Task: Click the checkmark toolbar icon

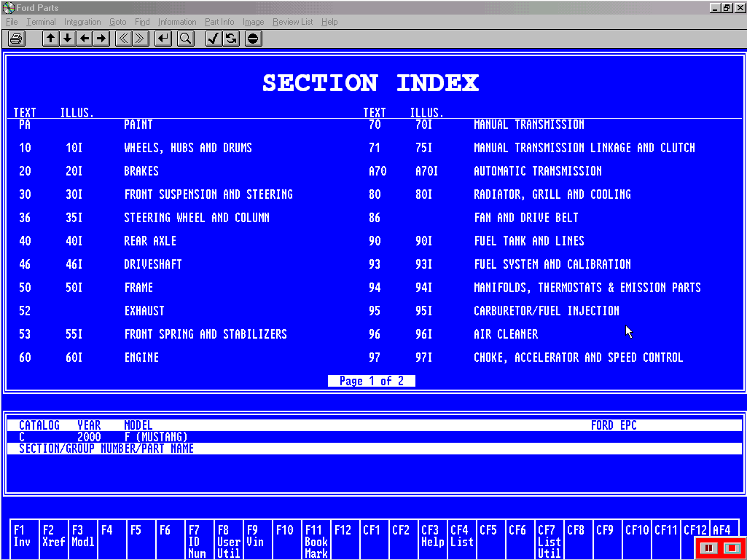Action: pos(214,39)
